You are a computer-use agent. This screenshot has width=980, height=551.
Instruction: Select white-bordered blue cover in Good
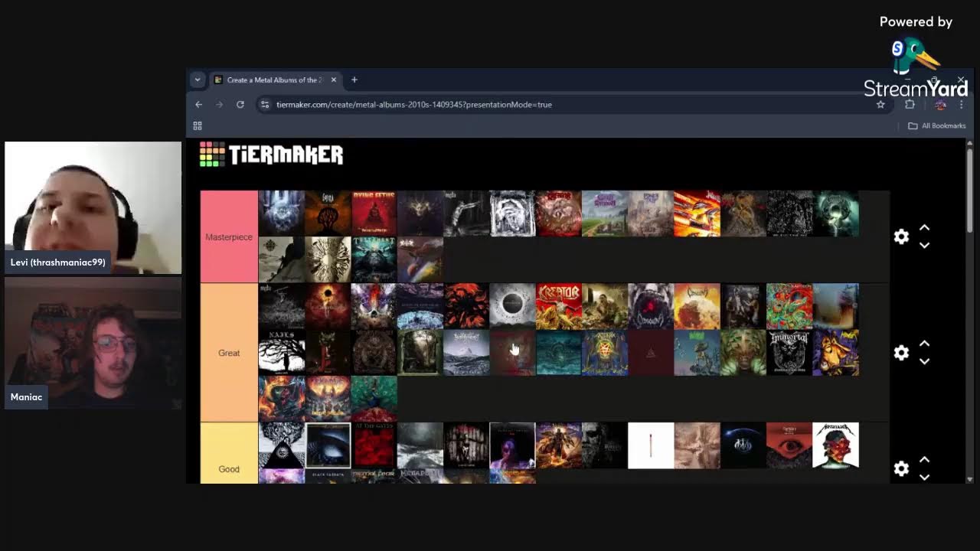pyautogui.click(x=328, y=445)
